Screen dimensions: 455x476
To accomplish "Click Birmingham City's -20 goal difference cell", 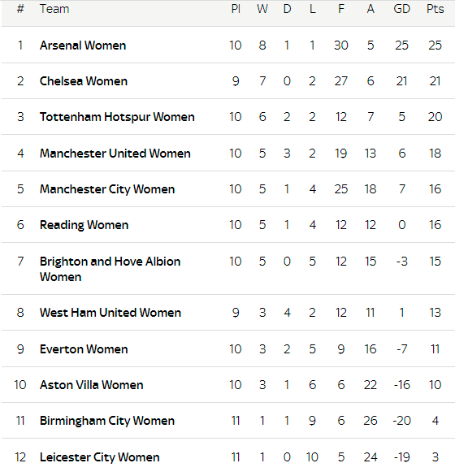I will tap(401, 421).
